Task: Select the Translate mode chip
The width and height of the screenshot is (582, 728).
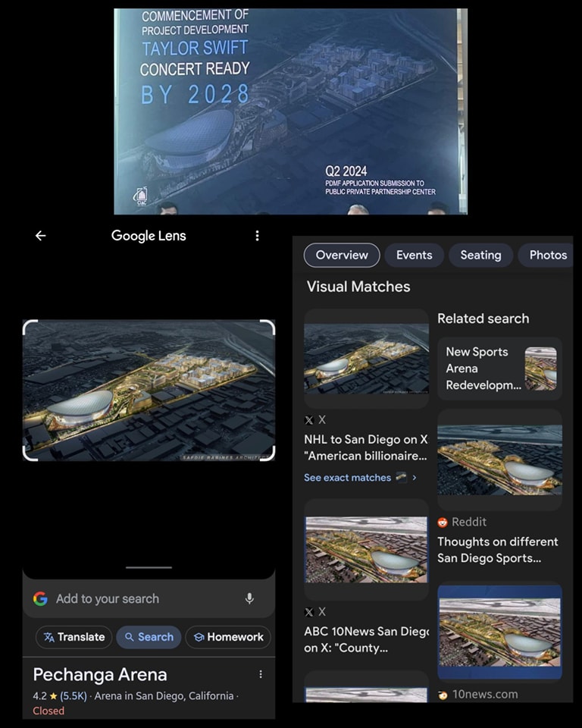Action: [74, 637]
